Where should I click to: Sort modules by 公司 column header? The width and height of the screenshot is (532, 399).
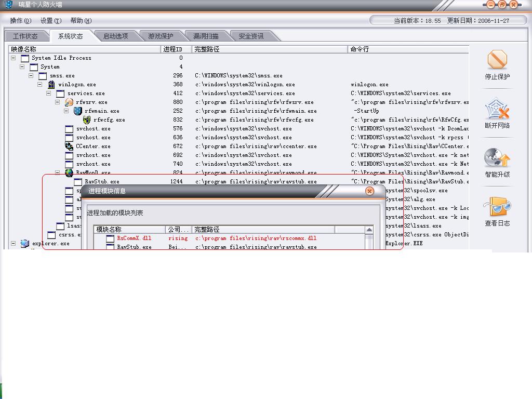(179, 230)
